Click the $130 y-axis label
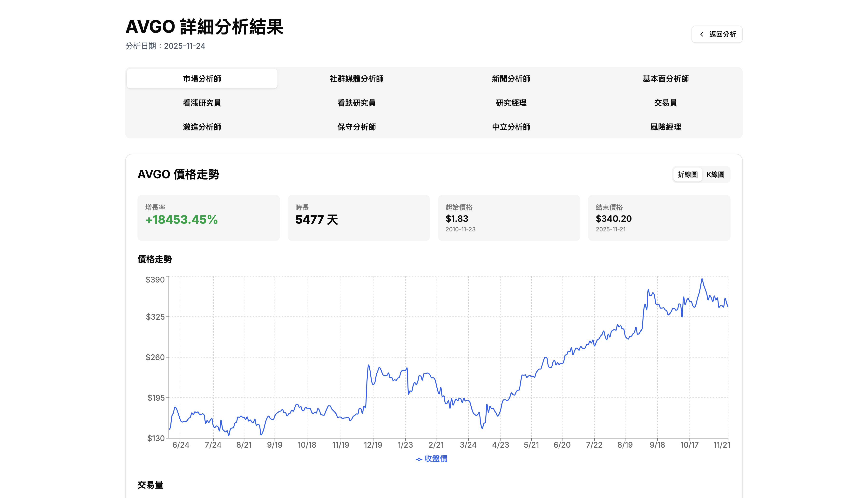This screenshot has width=868, height=498. 156,438
